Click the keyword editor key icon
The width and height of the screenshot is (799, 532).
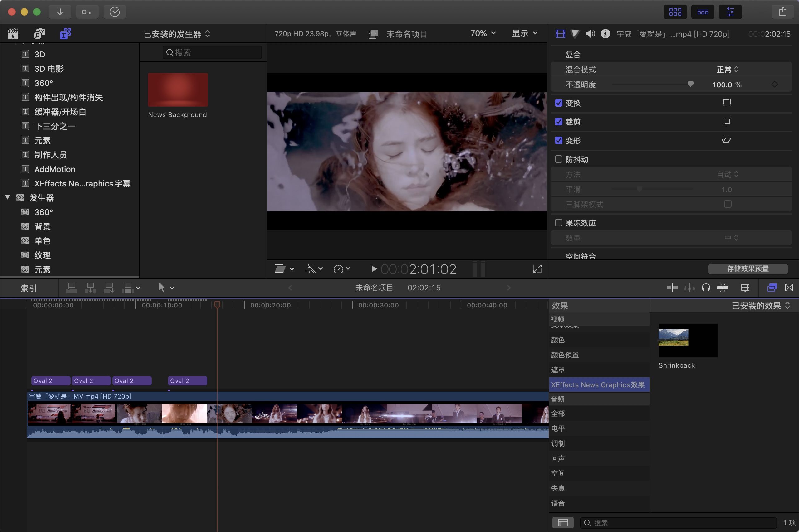(x=87, y=12)
